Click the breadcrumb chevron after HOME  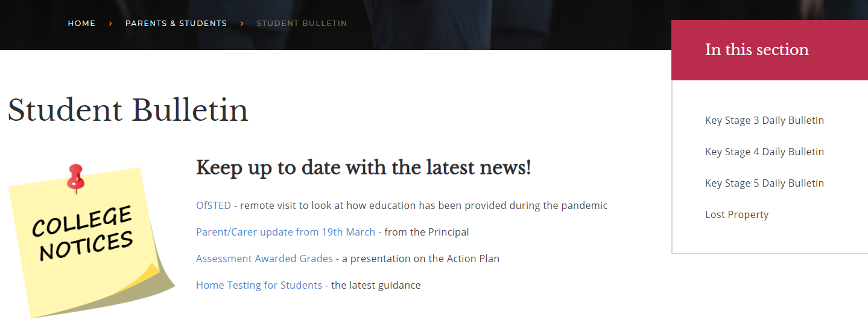point(110,24)
